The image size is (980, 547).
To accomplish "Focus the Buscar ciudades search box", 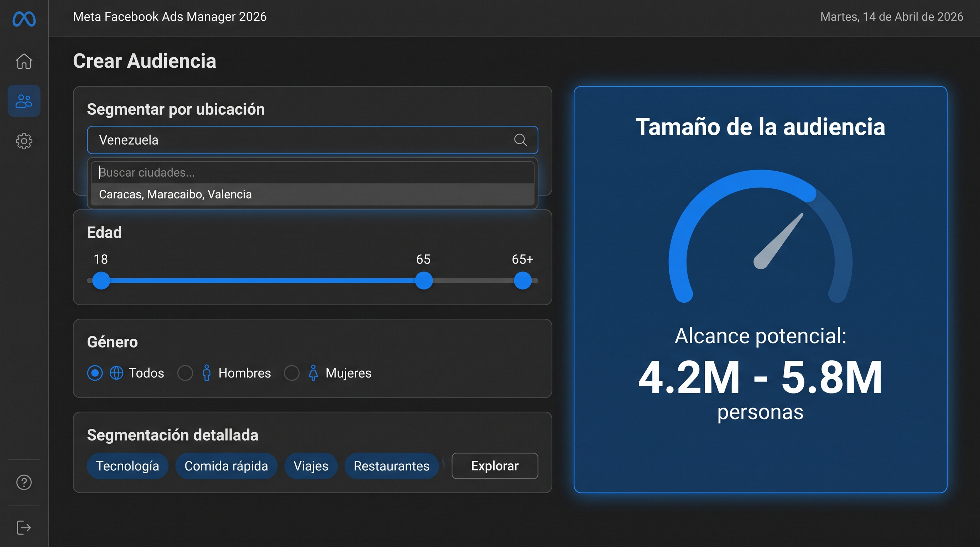I will [312, 172].
